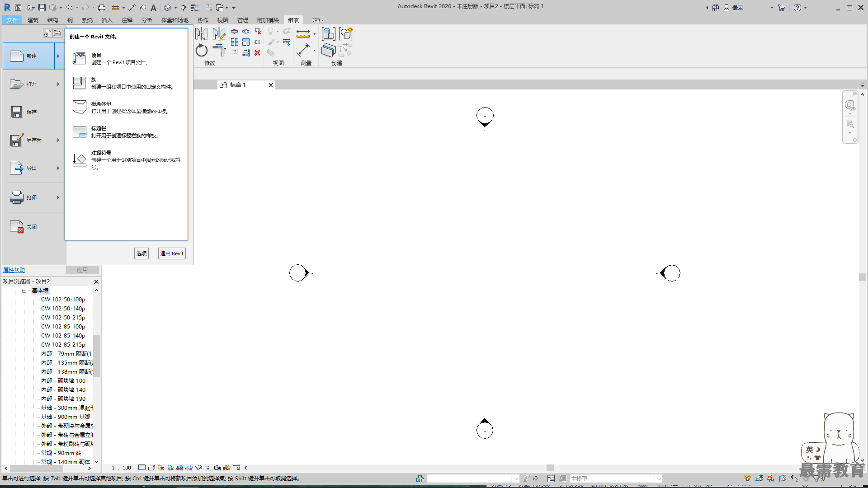Click Create Parts icon
This screenshot has height=488, width=868.
pyautogui.click(x=329, y=50)
